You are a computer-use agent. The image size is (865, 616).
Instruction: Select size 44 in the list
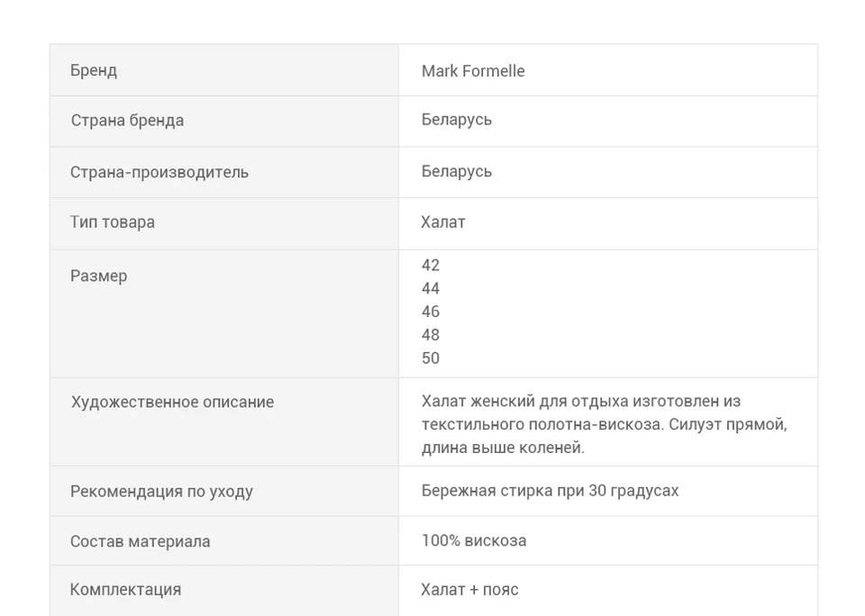(x=431, y=288)
